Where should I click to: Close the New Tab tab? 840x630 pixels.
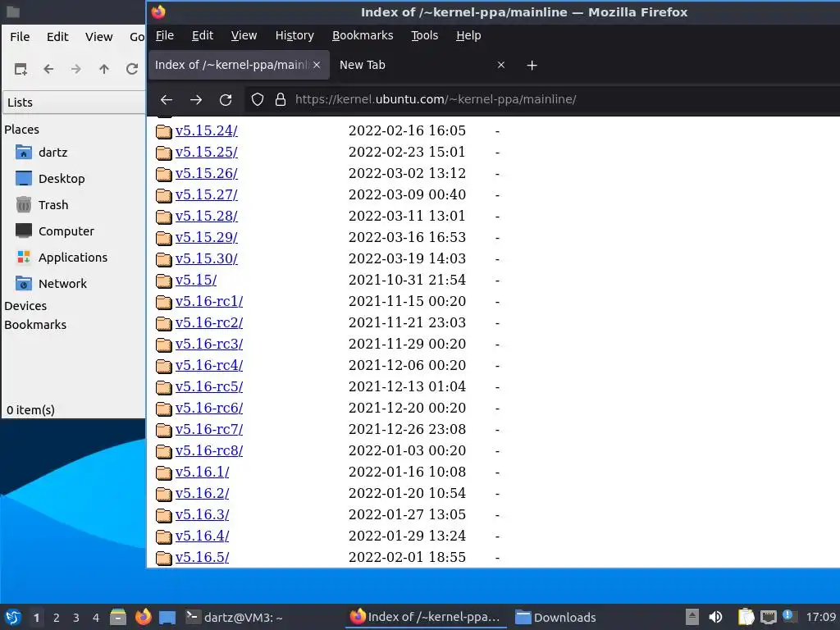[501, 65]
